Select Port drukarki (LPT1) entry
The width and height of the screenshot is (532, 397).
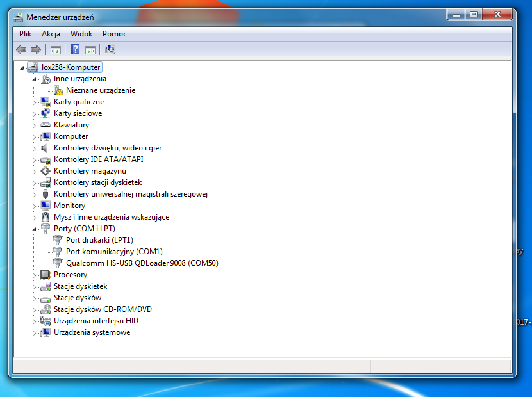click(x=99, y=240)
